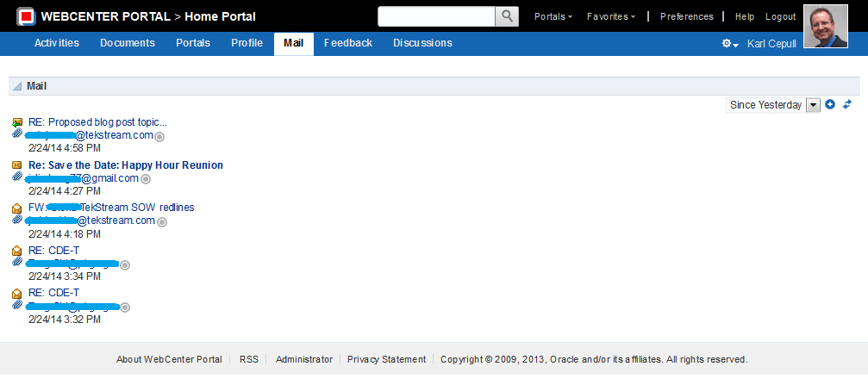Click the Administrator footer link
The height and width of the screenshot is (385, 868).
tap(304, 359)
